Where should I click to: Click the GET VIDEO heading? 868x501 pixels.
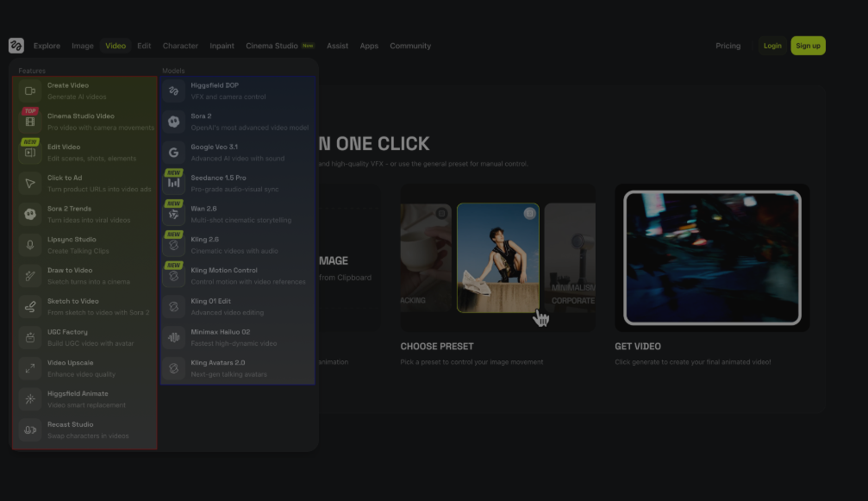638,347
